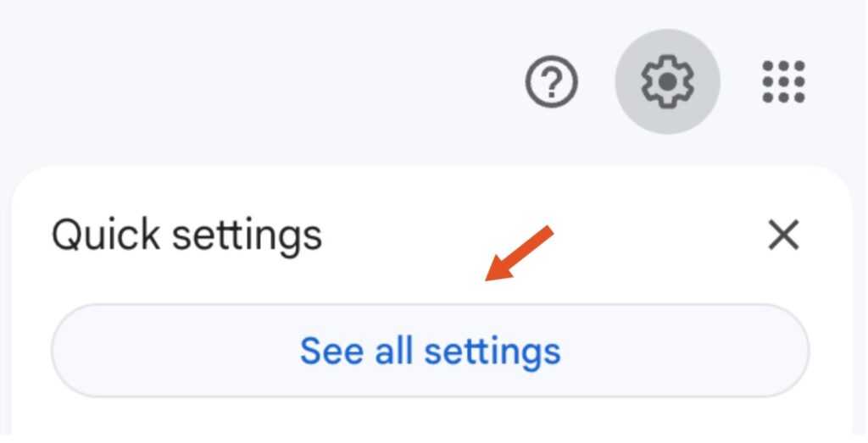Show the Google apps menu
868x443 pixels.
tap(783, 82)
